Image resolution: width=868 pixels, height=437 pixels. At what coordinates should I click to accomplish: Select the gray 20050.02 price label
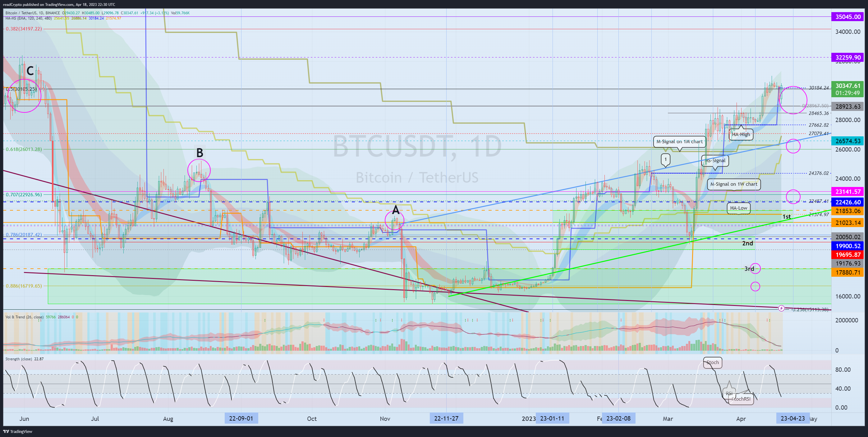(x=848, y=237)
